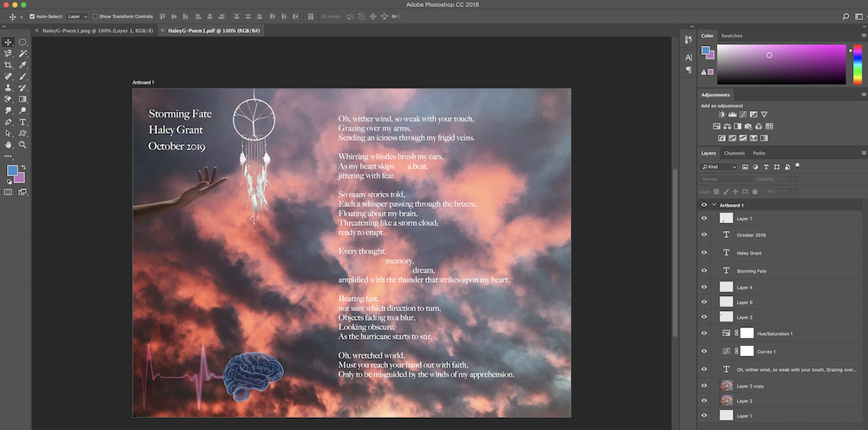
Task: Open the blend mode Normal dropdown
Action: [727, 179]
